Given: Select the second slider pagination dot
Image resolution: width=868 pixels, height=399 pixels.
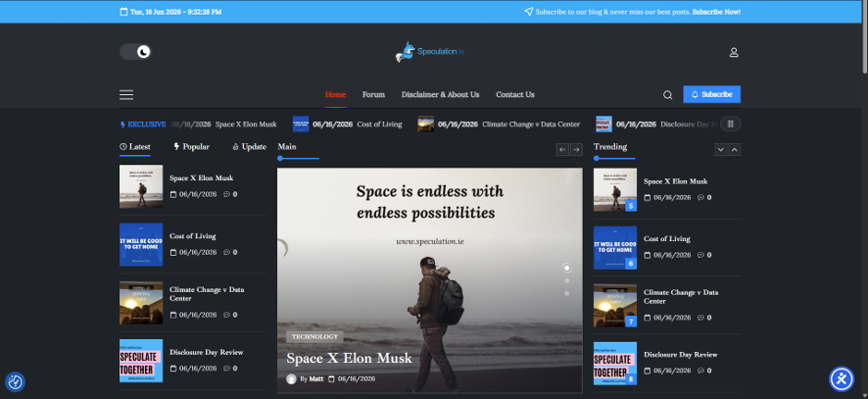Looking at the screenshot, I should click(567, 281).
